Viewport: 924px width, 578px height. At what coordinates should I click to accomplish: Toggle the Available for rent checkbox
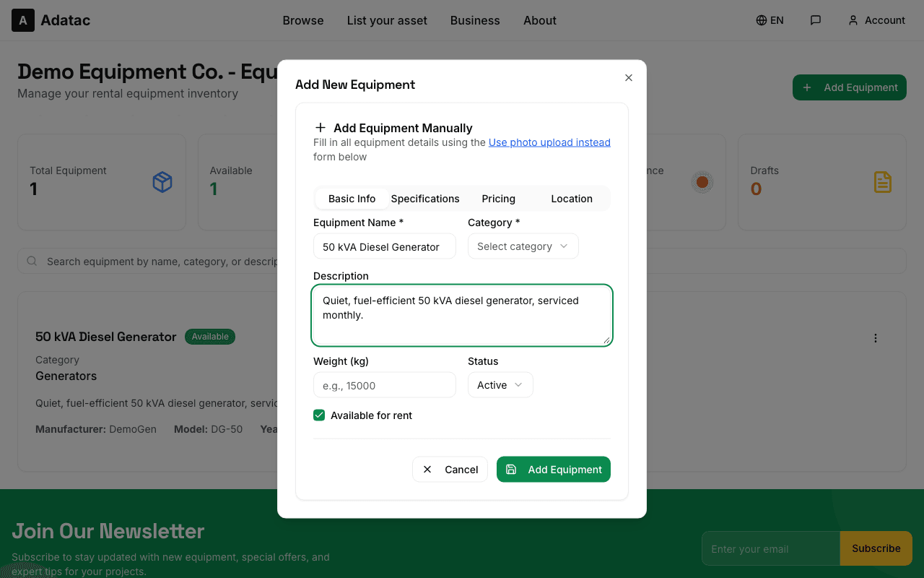pos(319,415)
